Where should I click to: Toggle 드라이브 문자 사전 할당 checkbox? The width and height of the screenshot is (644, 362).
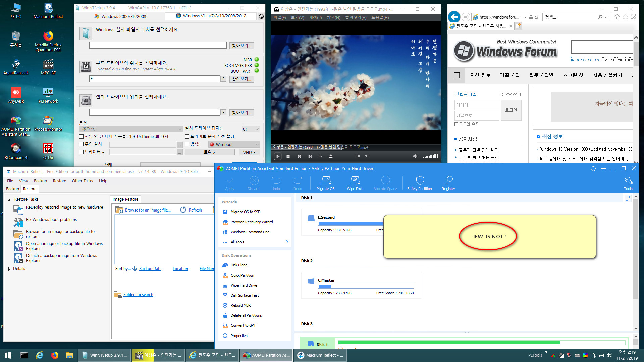[x=187, y=137]
